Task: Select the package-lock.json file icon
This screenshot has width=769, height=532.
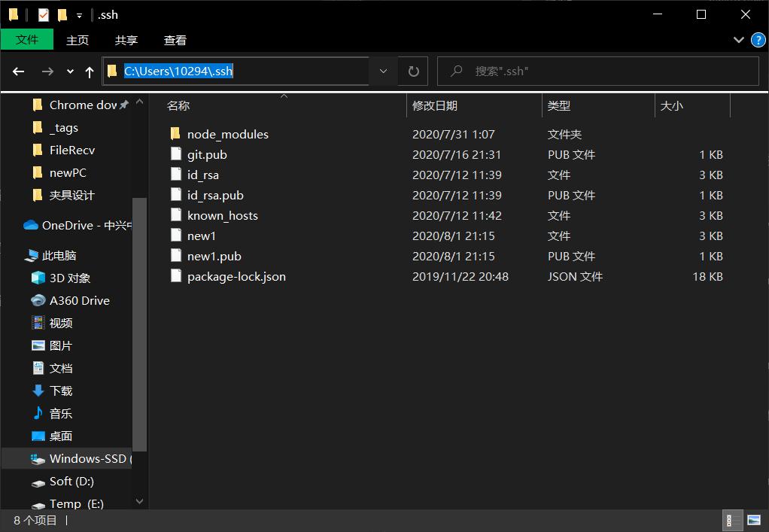Action: point(175,275)
